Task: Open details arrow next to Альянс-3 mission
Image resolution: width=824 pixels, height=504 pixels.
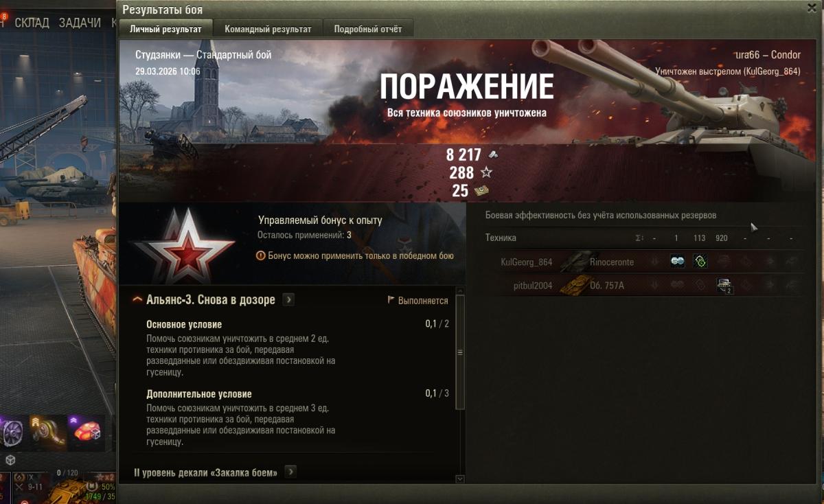Action: [288, 300]
